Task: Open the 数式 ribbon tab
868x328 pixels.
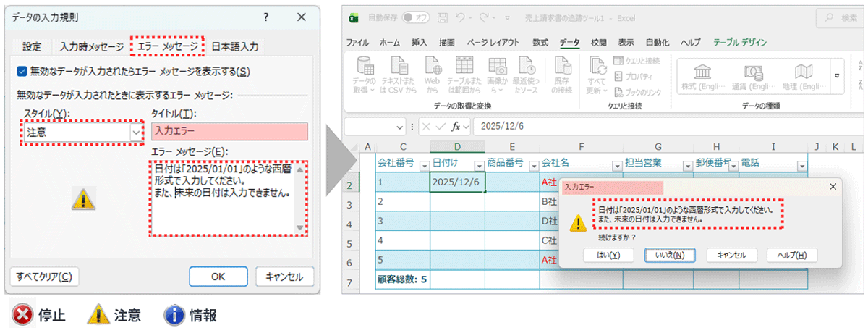Action: click(x=540, y=43)
